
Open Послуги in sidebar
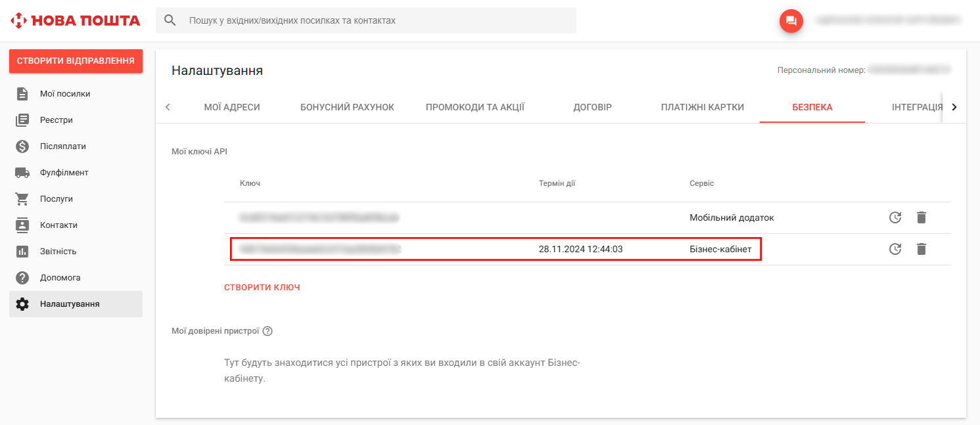coord(76,199)
